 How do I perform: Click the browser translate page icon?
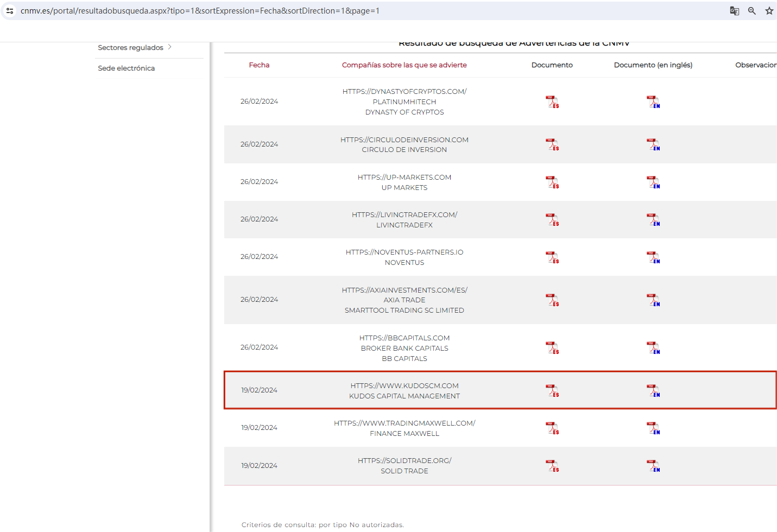[735, 11]
